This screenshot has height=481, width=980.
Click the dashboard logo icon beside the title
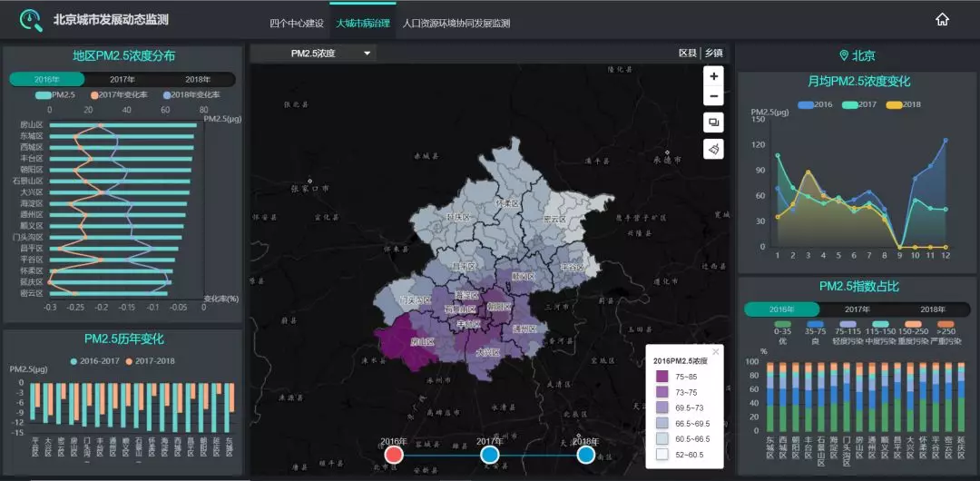(x=31, y=20)
